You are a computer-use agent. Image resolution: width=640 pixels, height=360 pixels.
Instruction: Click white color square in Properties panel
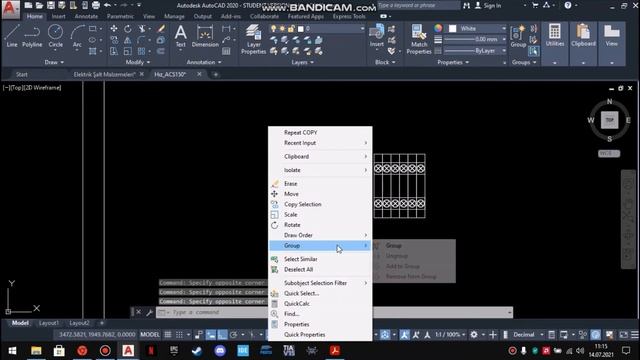pos(452,29)
